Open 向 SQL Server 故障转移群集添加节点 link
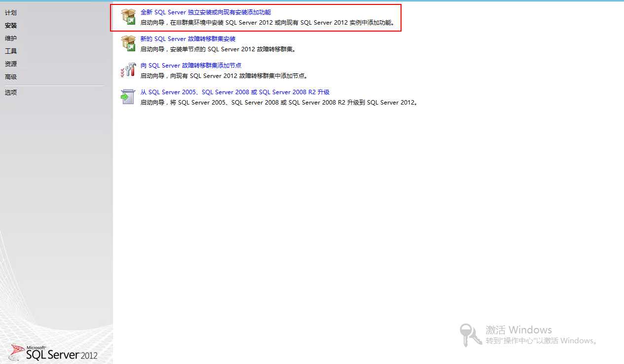The width and height of the screenshot is (624, 364). coord(191,66)
